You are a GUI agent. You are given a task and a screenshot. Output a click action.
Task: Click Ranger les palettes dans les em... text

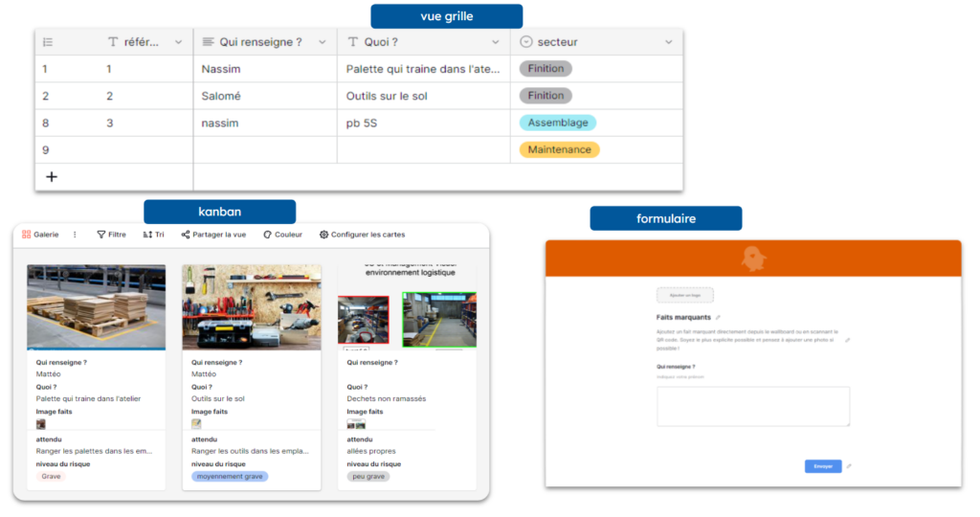click(94, 451)
